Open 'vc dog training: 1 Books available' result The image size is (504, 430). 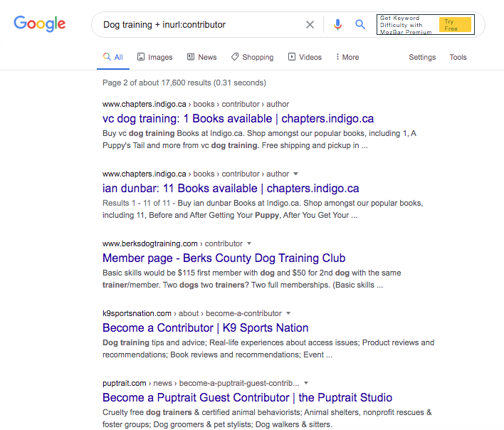238,119
